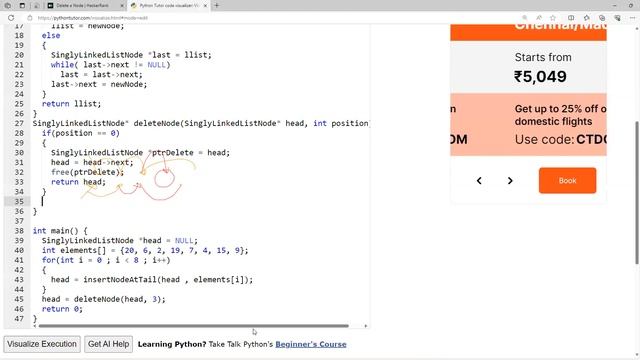The image size is (640, 360).
Task: Open the browser essentials icon
Action: [x=617, y=18]
